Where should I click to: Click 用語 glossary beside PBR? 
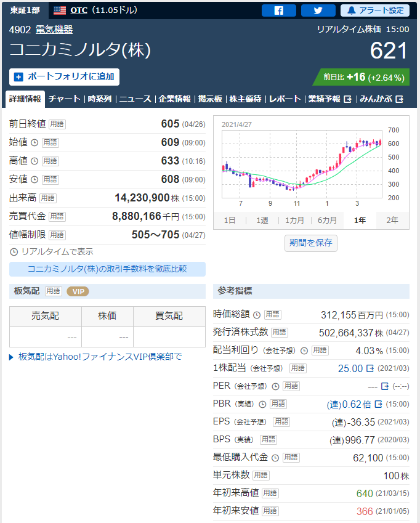coord(278,404)
